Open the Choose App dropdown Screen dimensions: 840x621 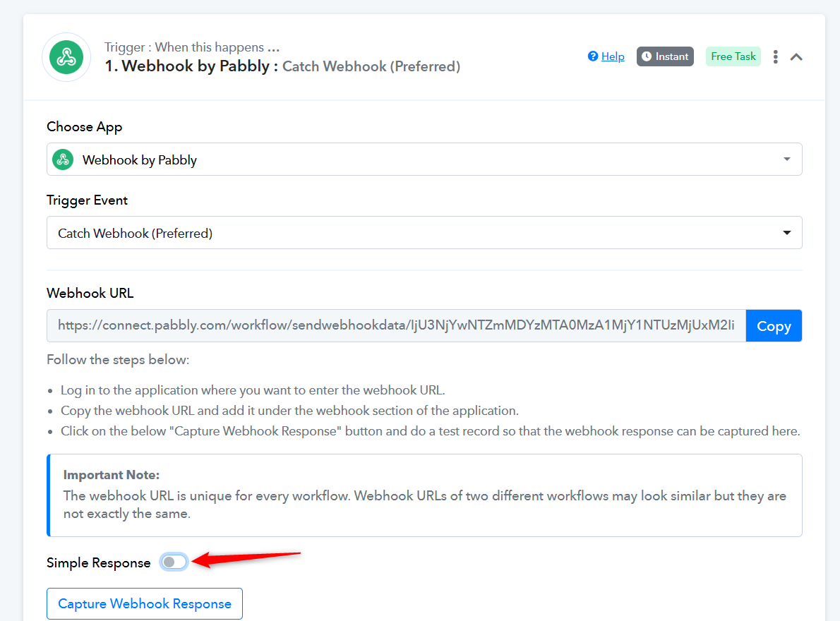(x=424, y=159)
